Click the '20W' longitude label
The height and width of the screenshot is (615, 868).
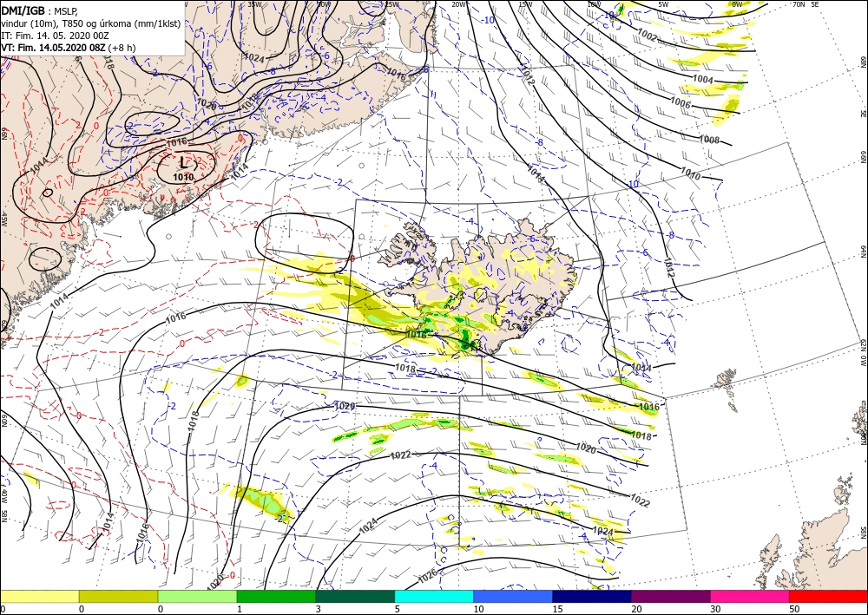pyautogui.click(x=459, y=4)
